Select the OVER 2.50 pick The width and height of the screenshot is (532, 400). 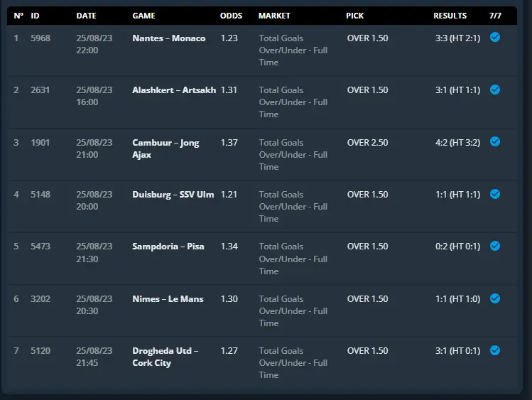[367, 143]
